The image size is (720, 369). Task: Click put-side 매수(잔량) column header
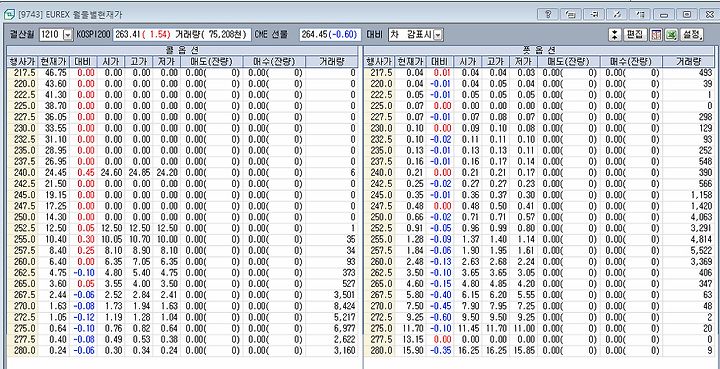pos(631,62)
